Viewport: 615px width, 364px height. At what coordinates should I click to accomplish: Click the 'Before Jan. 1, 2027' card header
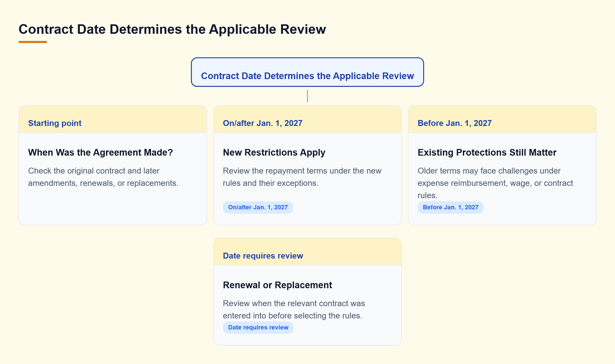502,119
